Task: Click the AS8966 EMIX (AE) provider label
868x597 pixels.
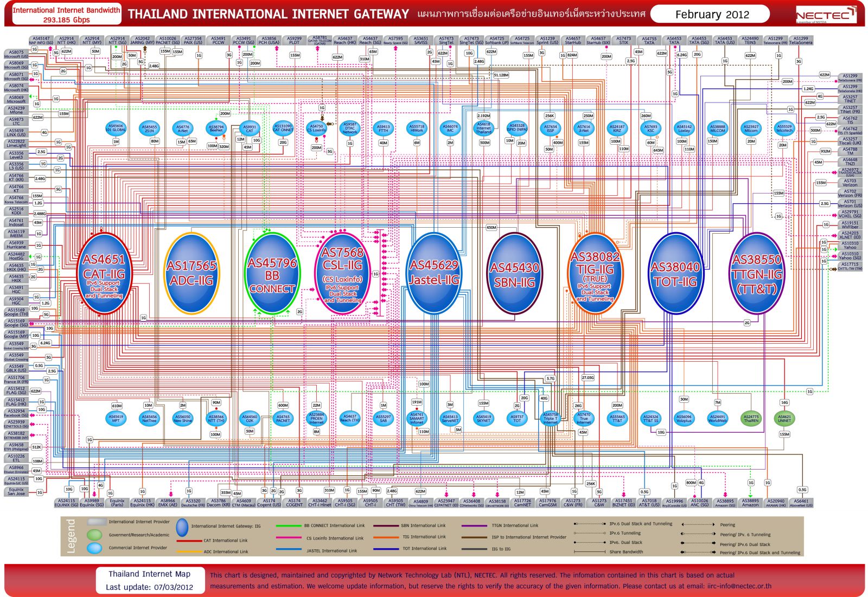Action: point(168,503)
